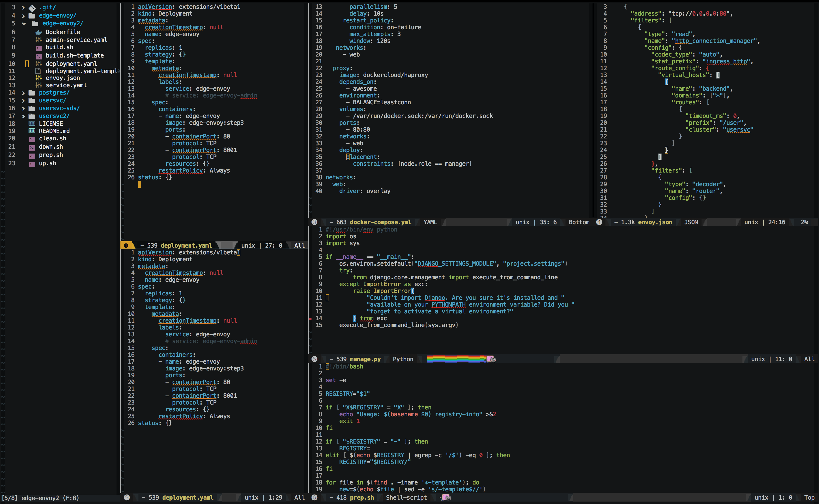Click the blank file icon for deployment.yaml-templ
Viewport: 819px width, 504px height.
coord(38,71)
